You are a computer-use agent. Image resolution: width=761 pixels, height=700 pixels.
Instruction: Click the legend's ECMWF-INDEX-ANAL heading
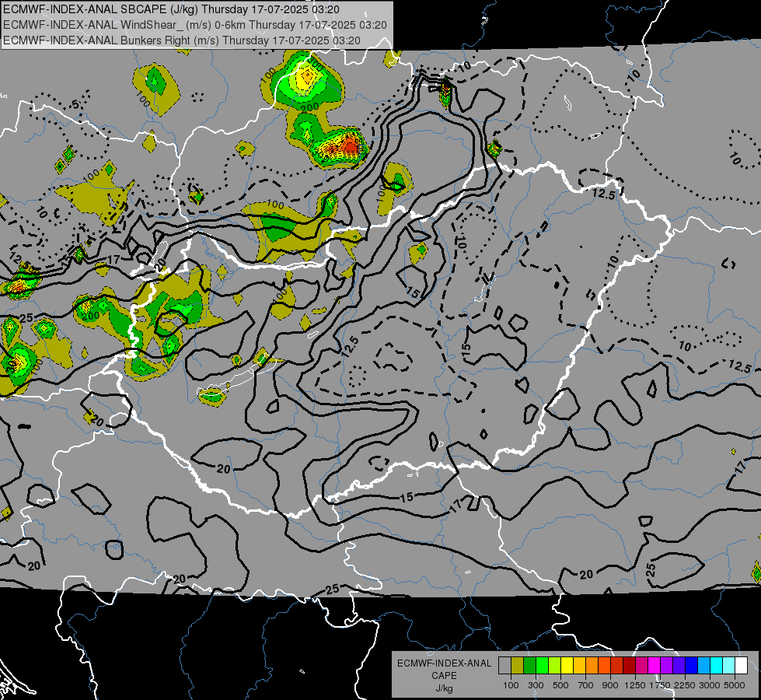pyautogui.click(x=444, y=663)
